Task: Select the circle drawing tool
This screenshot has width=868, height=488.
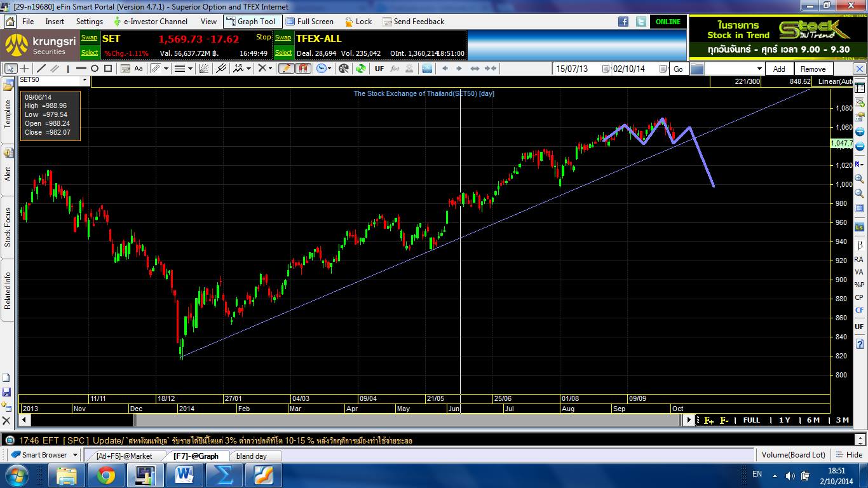Action: (x=95, y=69)
